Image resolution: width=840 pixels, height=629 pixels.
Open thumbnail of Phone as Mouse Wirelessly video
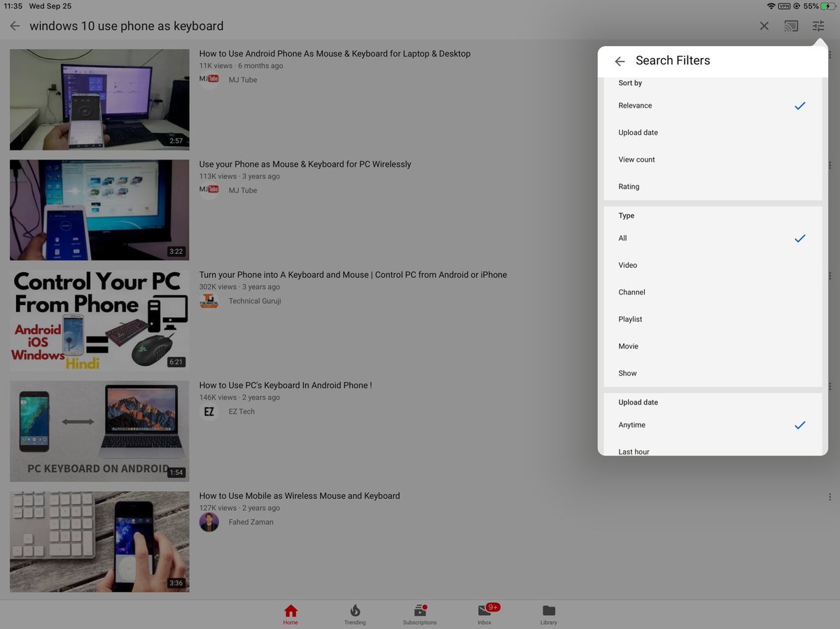[x=99, y=210]
